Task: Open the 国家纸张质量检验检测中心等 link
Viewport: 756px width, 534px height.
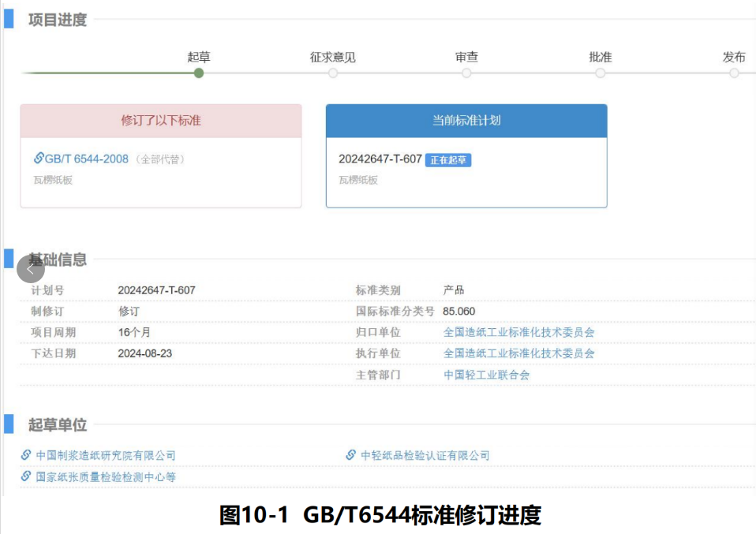Action: [x=104, y=476]
